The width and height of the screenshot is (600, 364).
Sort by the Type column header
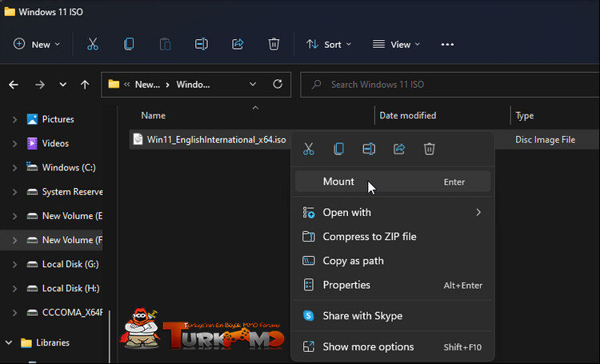click(524, 115)
